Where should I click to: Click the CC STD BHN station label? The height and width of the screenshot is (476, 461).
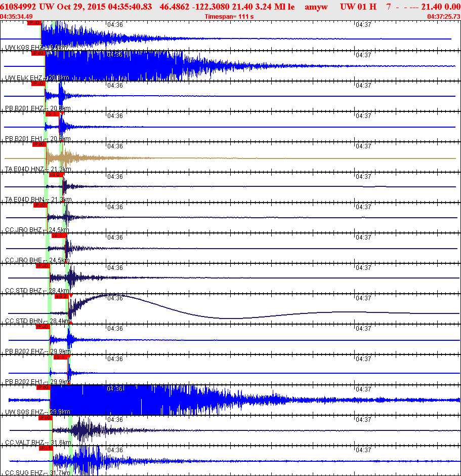pos(37,321)
